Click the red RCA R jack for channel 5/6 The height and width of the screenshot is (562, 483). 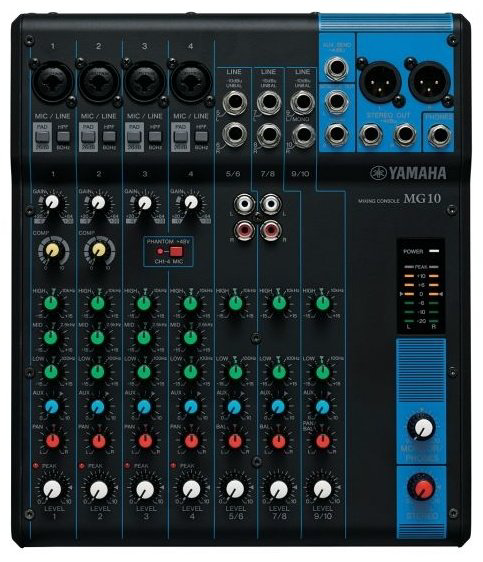[244, 230]
